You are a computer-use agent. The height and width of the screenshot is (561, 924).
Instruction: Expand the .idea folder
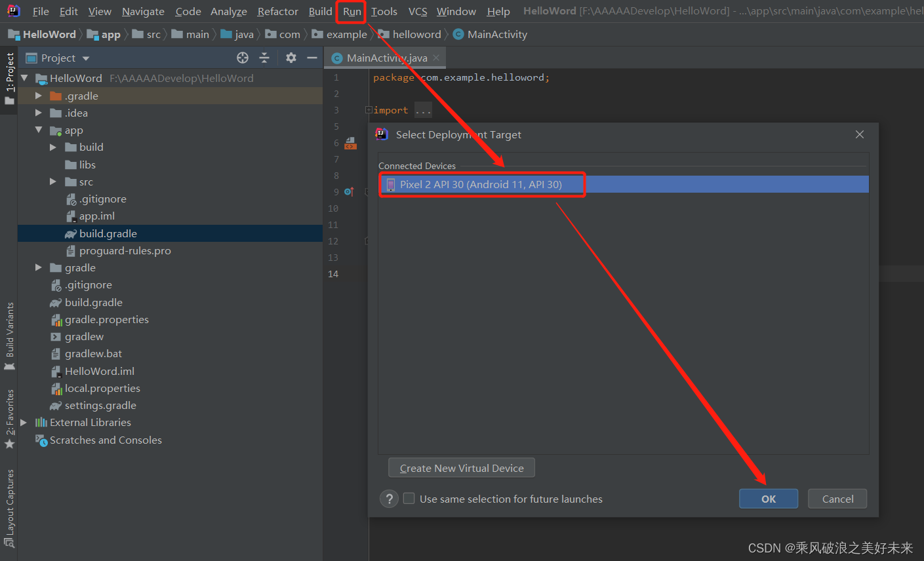[39, 113]
